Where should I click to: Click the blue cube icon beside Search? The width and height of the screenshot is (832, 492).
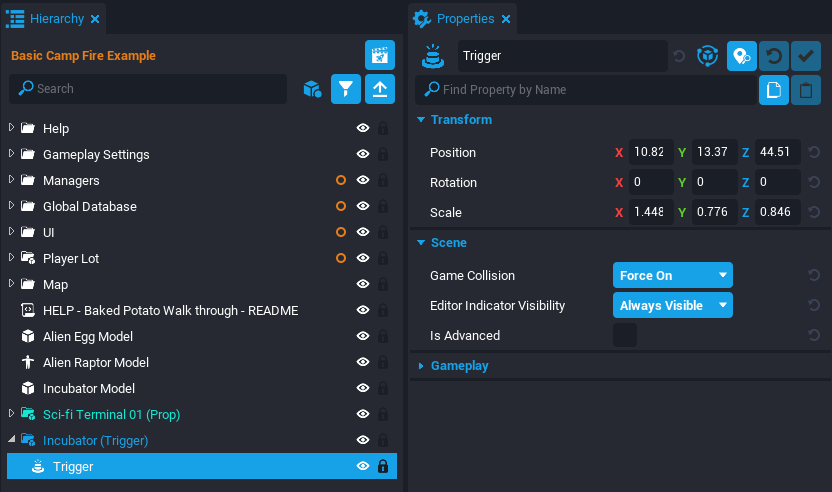[311, 89]
